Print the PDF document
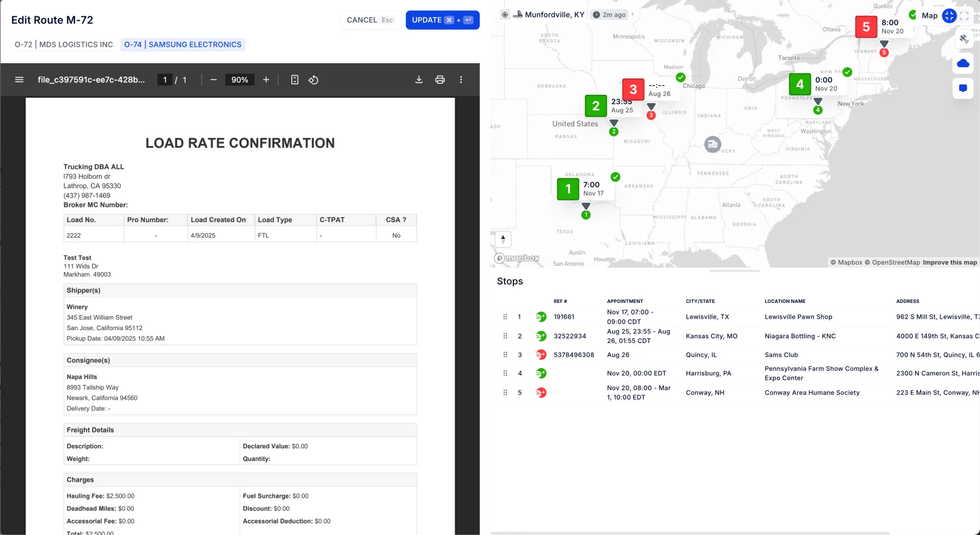980x535 pixels. [x=440, y=80]
